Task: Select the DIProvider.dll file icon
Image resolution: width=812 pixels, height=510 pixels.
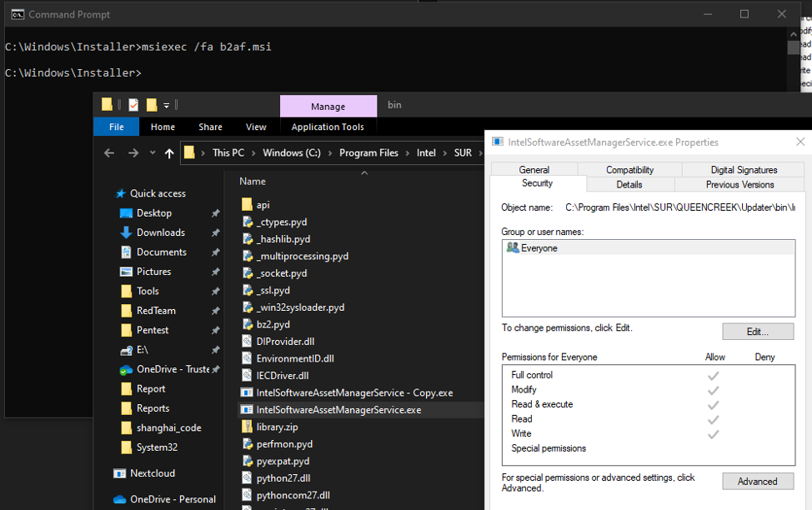Action: pos(247,341)
